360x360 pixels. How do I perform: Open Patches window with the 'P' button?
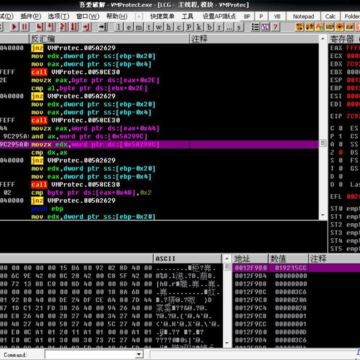pyautogui.click(x=189, y=27)
